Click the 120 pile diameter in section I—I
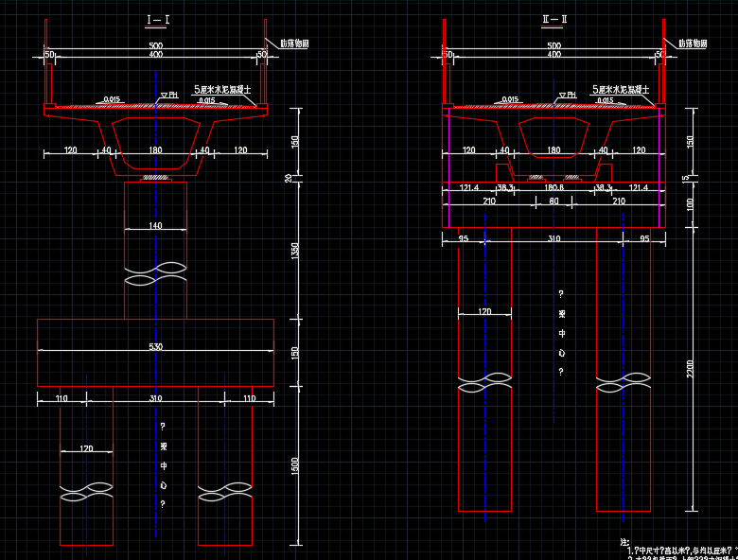Image resolution: width=738 pixels, height=560 pixels. 86,448
